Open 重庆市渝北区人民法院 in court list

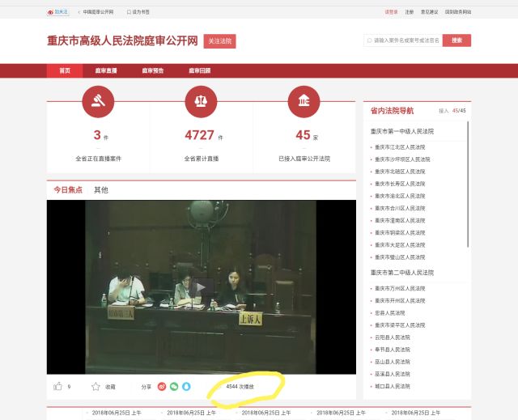400,196
